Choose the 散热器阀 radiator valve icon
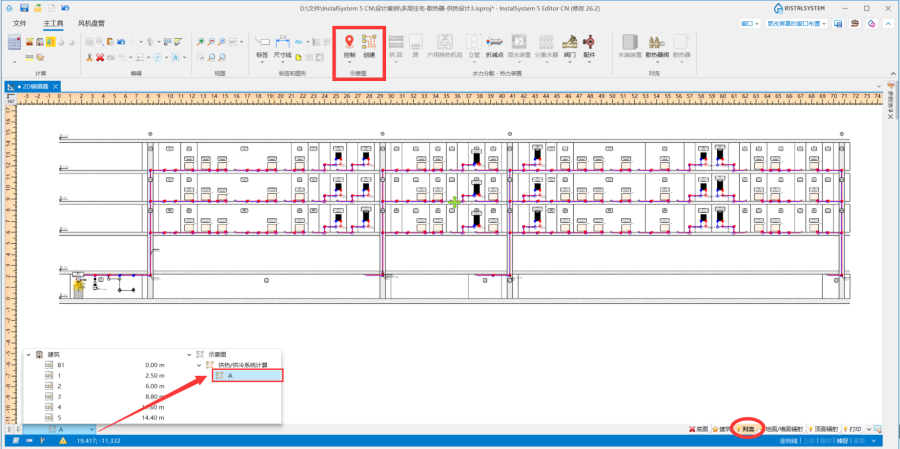The height and width of the screenshot is (449, 900). tap(657, 43)
